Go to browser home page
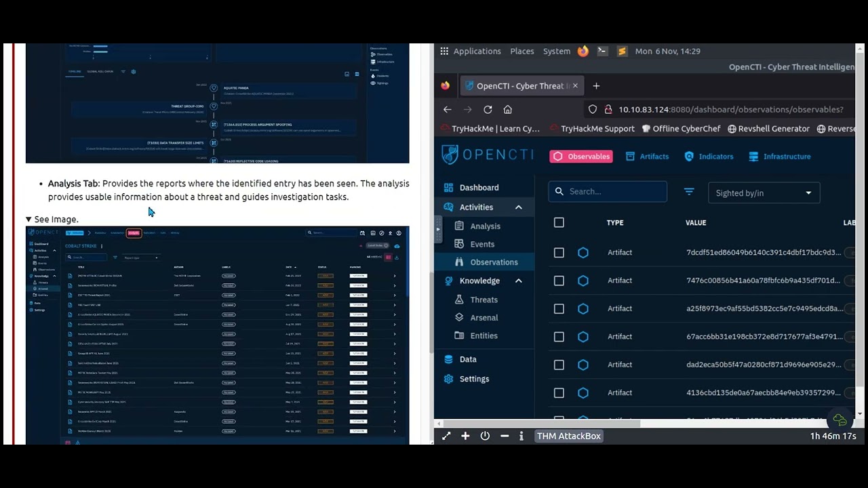This screenshot has height=488, width=868. tap(508, 109)
